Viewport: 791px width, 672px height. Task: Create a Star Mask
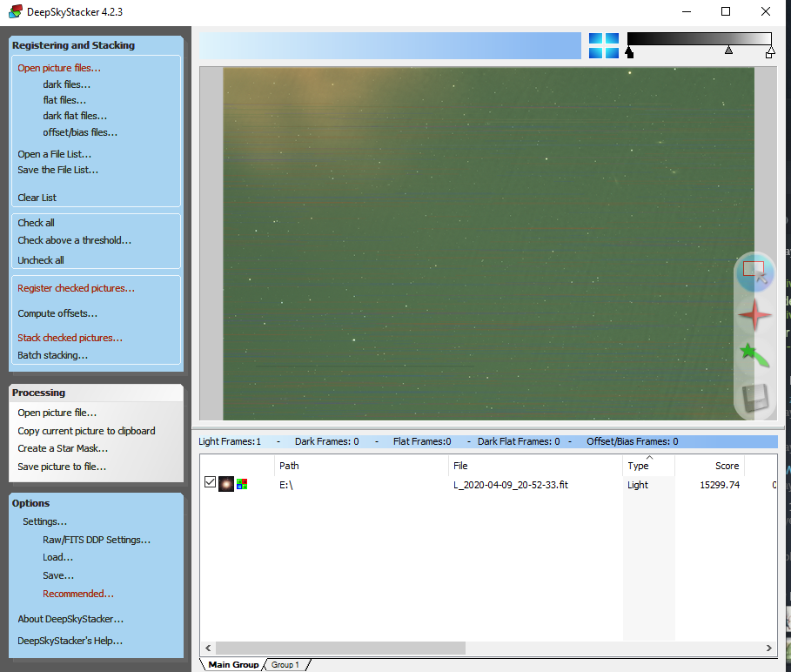click(x=63, y=448)
